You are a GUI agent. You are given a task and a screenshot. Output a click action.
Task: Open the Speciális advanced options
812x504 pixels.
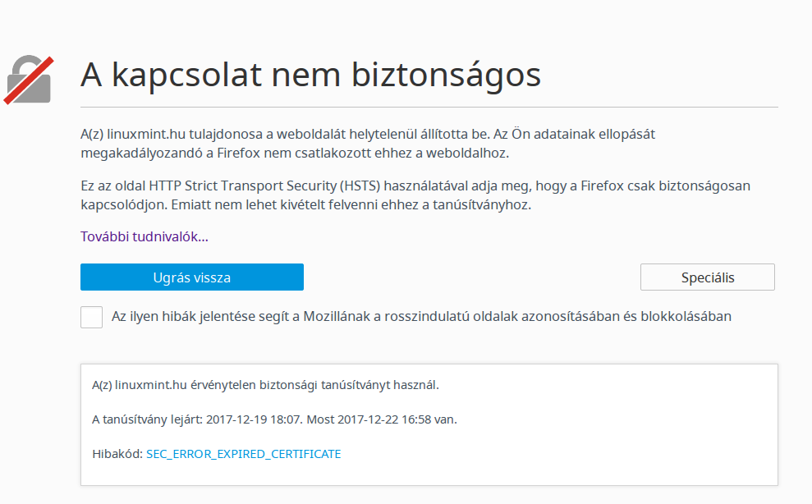[x=708, y=277]
